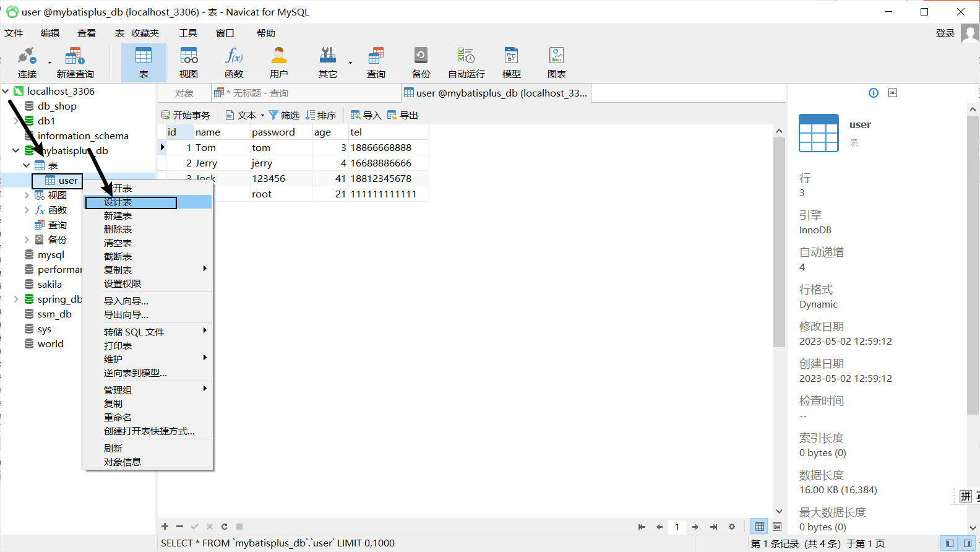980x552 pixels.
Task: Switch to the Objects (对象) tab
Action: [x=184, y=93]
